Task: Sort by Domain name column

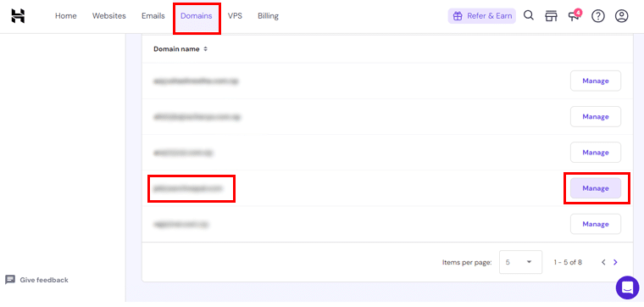Action: (x=180, y=49)
